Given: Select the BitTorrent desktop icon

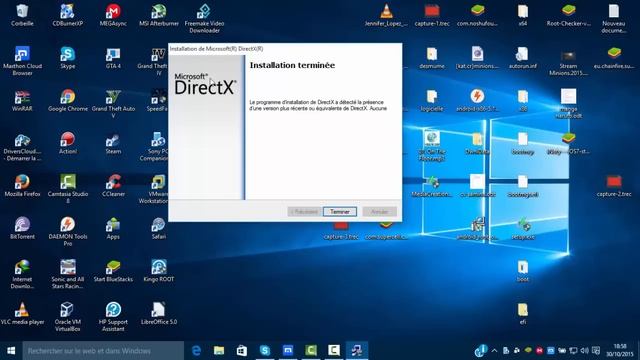Looking at the screenshot, I should 22,229.
